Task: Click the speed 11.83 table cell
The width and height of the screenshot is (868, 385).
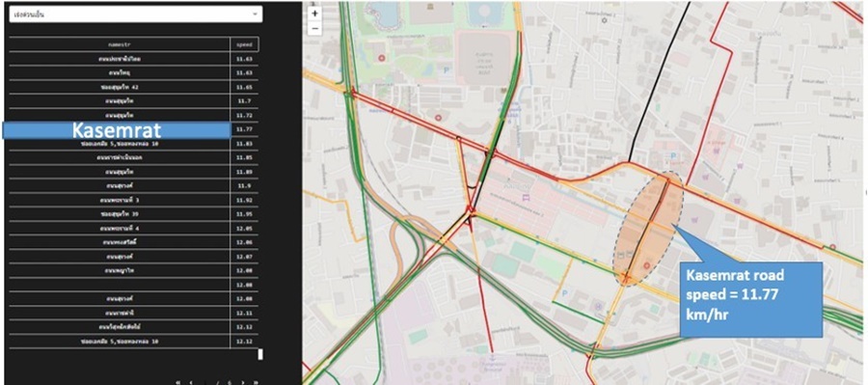Action: pos(244,144)
